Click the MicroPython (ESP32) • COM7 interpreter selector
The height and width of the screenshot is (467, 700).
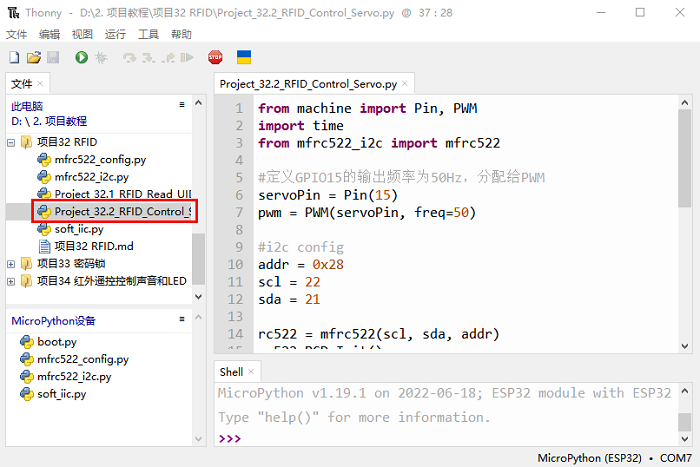[x=613, y=457]
